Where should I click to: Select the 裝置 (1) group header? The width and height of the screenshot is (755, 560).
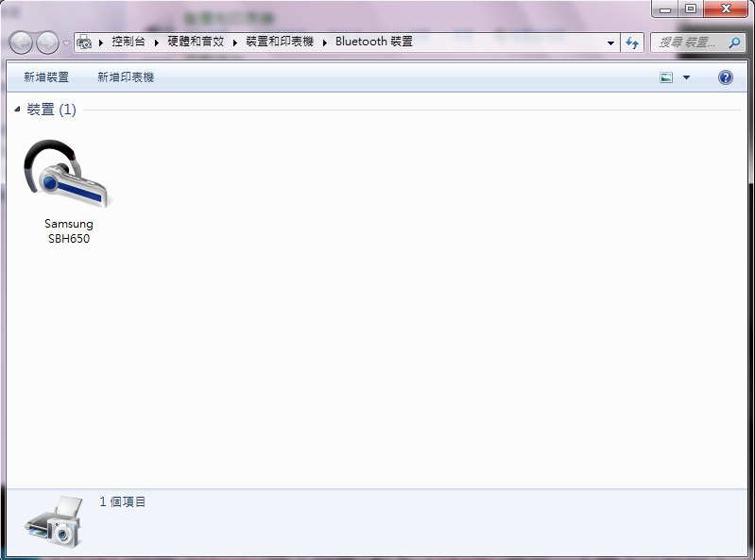click(52, 110)
